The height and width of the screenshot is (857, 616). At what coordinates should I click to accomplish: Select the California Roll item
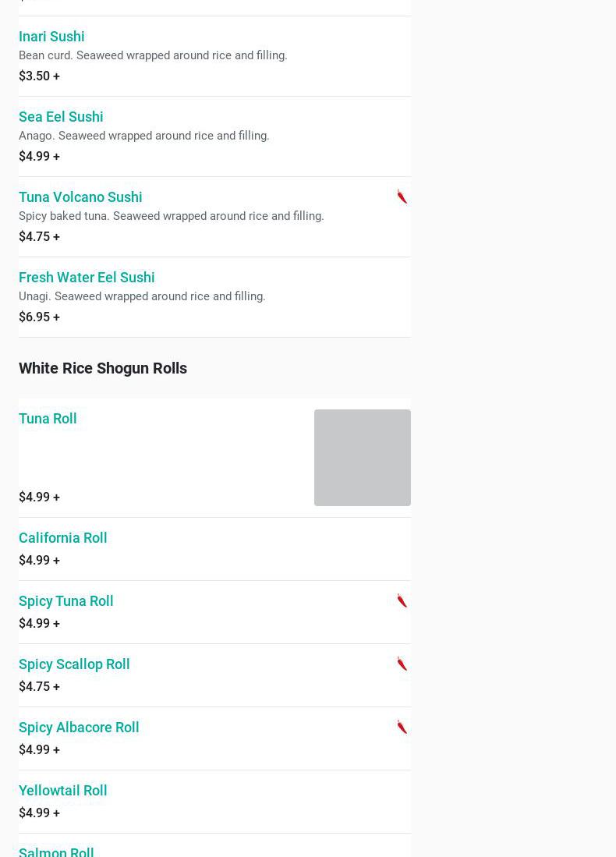(x=63, y=538)
